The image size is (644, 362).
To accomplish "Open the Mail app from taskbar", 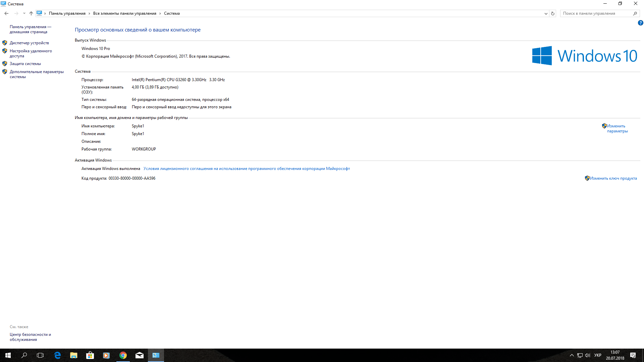I will (x=140, y=355).
